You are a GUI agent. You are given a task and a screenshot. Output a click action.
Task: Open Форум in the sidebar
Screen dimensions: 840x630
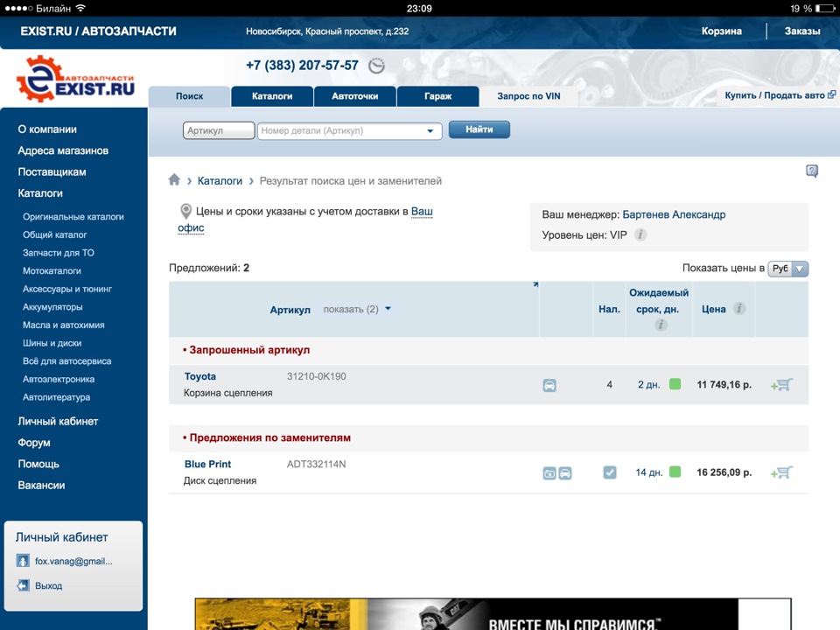click(34, 443)
